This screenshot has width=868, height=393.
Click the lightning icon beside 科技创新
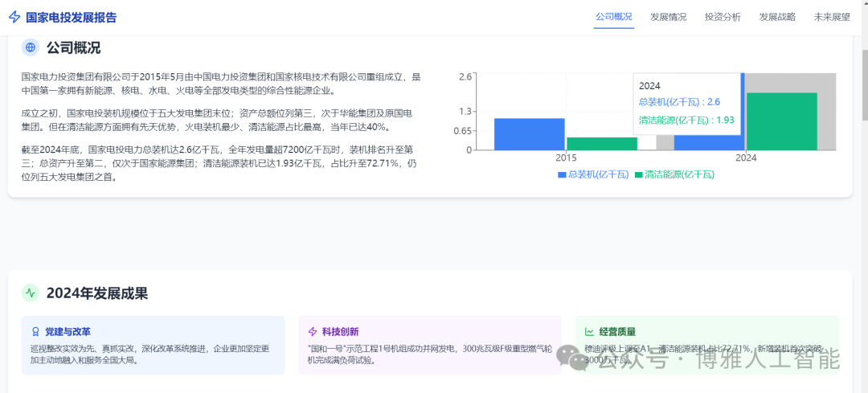point(312,332)
